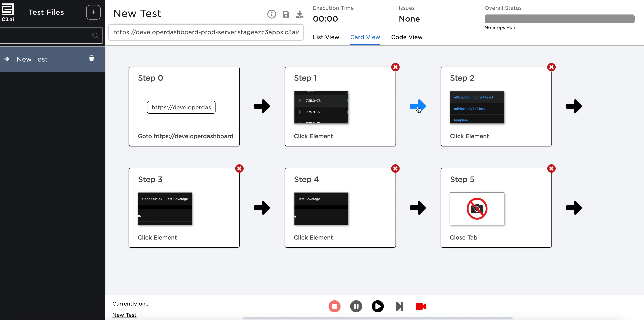Delete the New Test file with the trash icon
The height and width of the screenshot is (320, 644).
pos(91,58)
